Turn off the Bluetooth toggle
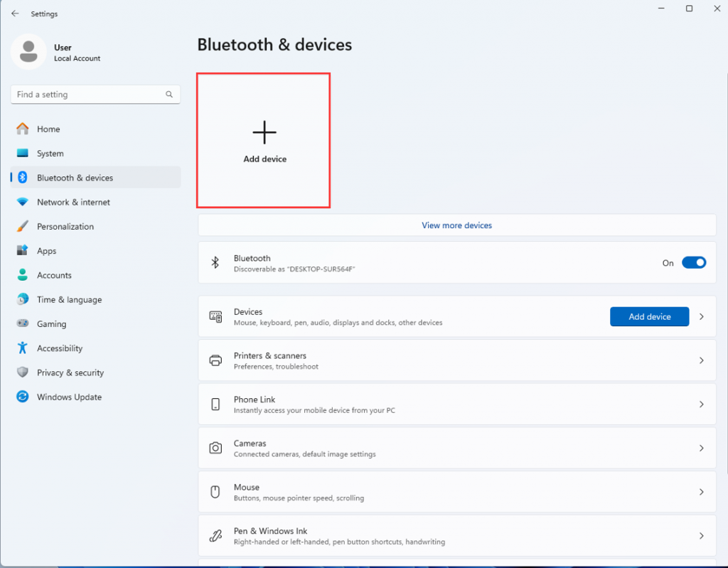728x568 pixels. coord(694,263)
